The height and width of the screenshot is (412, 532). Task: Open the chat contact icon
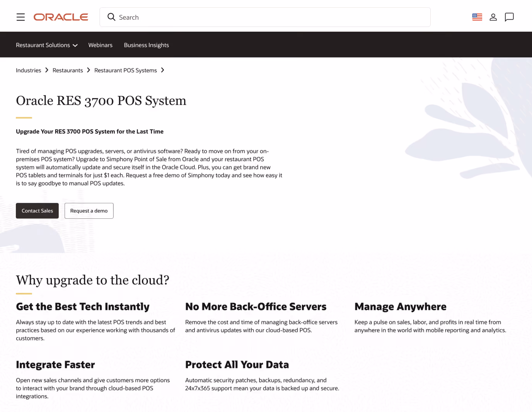pyautogui.click(x=509, y=17)
